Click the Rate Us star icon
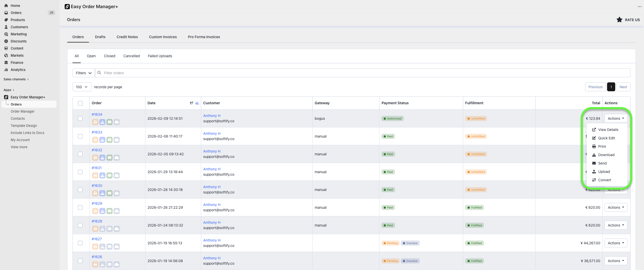 619,20
